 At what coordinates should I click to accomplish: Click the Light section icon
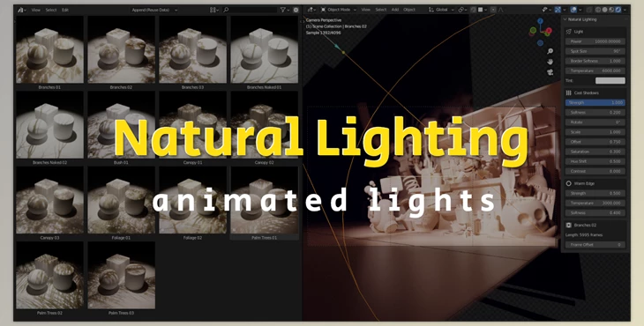point(569,32)
